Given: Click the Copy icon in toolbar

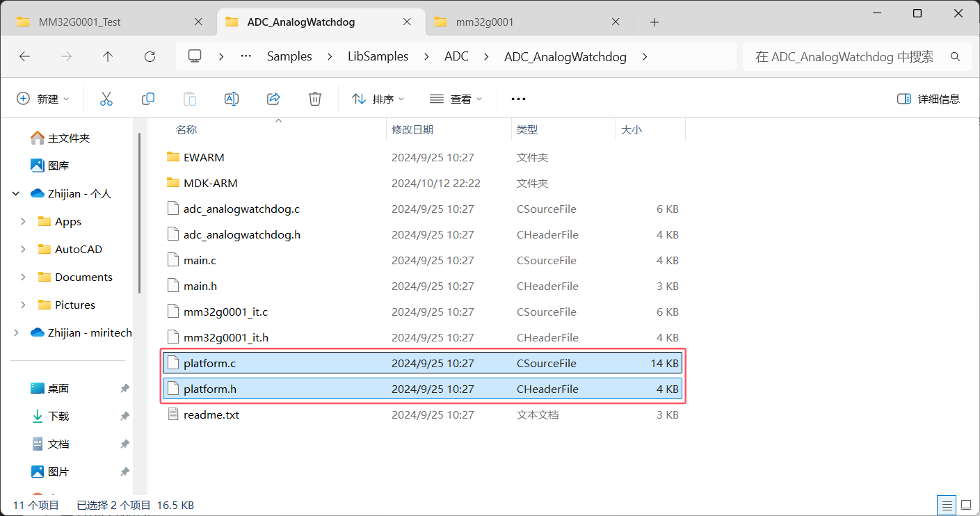Looking at the screenshot, I should click(148, 99).
